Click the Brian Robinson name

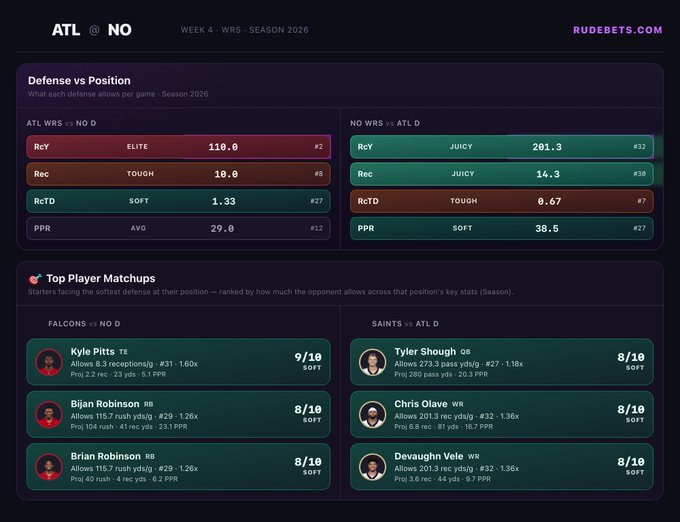click(x=105, y=457)
